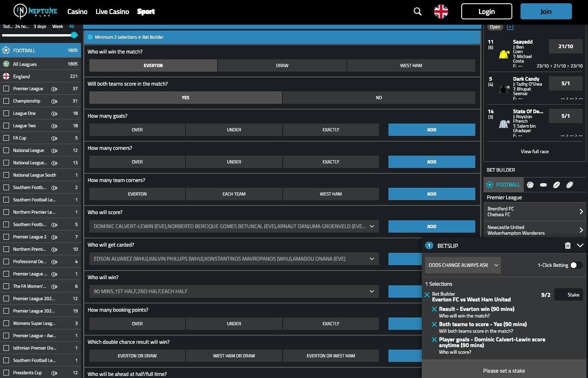Click the time range slider handle

[x=74, y=35]
